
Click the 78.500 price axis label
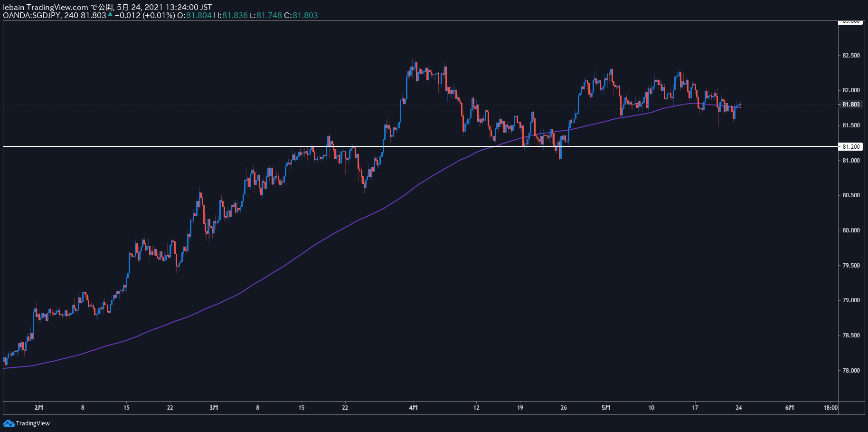point(851,336)
